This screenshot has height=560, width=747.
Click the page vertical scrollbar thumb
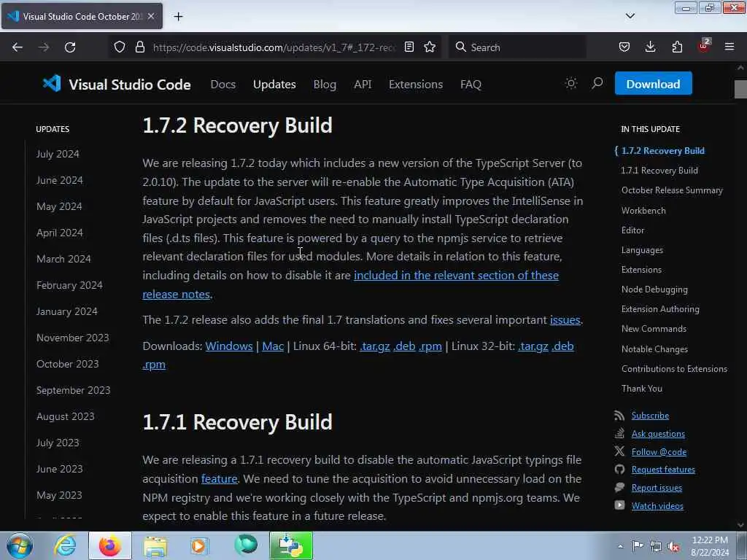(740, 88)
